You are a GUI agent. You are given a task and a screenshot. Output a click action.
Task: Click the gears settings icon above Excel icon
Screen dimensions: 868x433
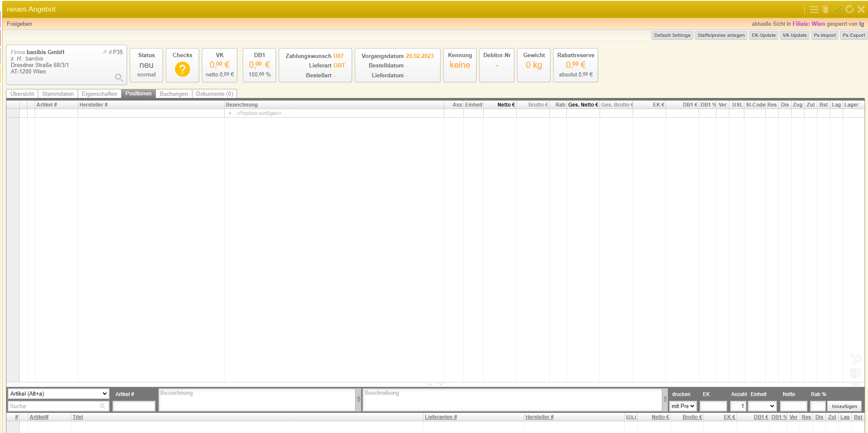click(856, 359)
